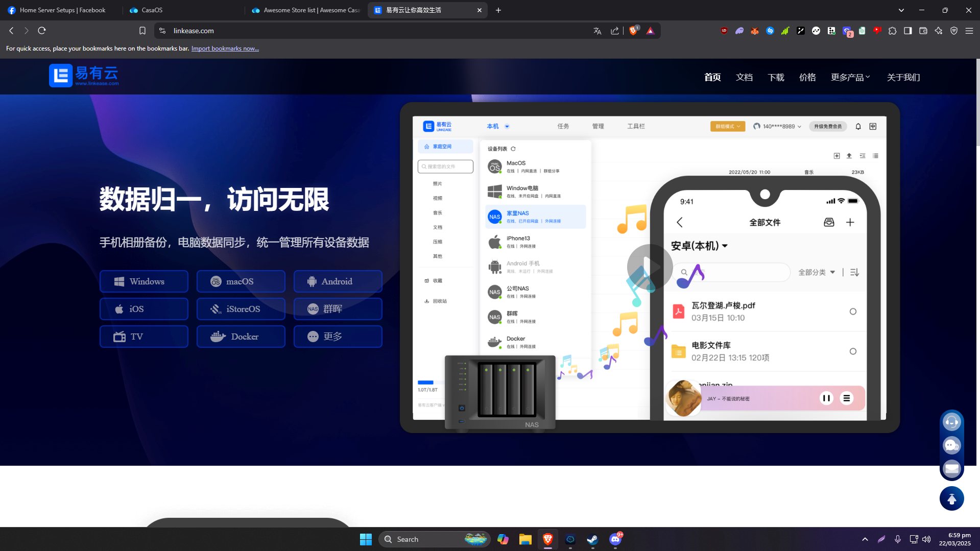Open the 关于我们 navigation item

pyautogui.click(x=903, y=77)
